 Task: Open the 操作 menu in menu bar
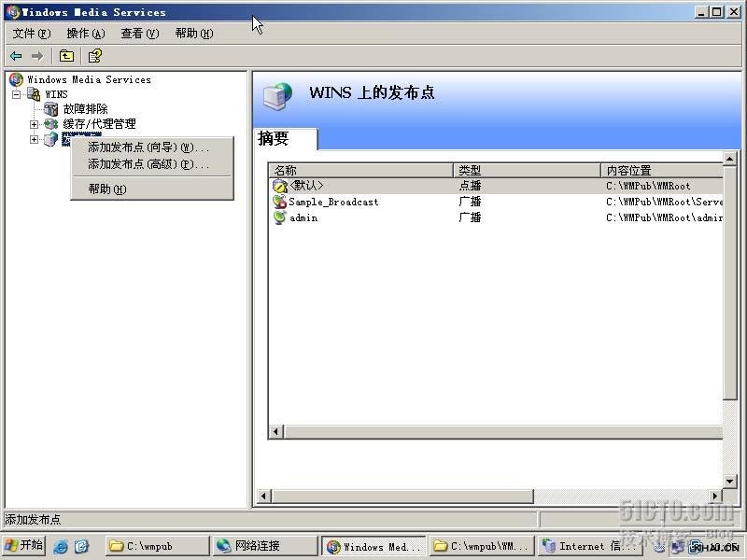85,34
